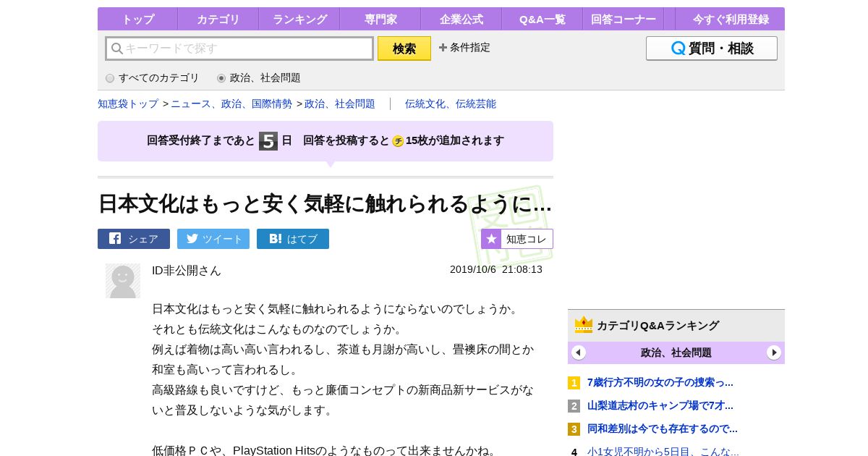Open ニュース、政治、国際情勢 breadcrumb link

pos(231,104)
